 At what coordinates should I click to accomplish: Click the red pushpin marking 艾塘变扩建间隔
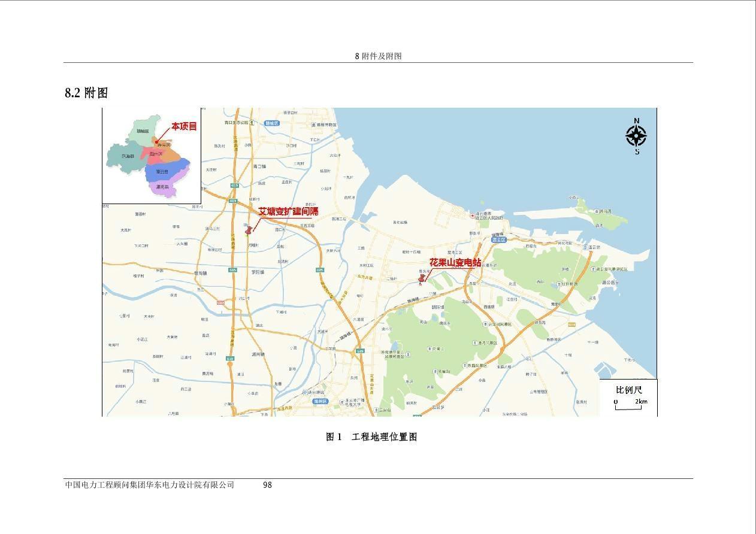248,230
